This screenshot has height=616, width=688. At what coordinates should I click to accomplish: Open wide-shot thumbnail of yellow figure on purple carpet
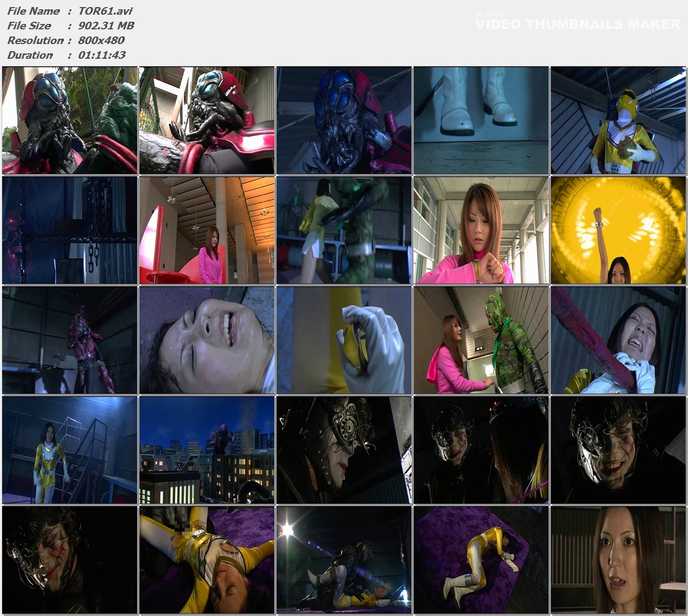tap(481, 560)
